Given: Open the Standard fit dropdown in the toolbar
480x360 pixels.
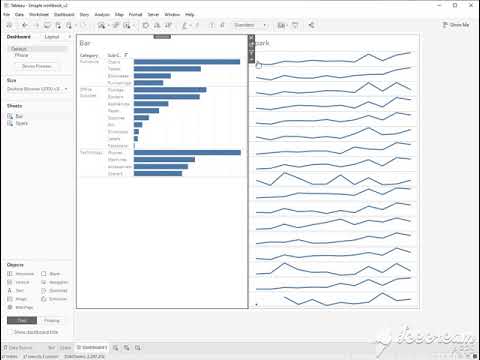Looking at the screenshot, I should coord(250,25).
